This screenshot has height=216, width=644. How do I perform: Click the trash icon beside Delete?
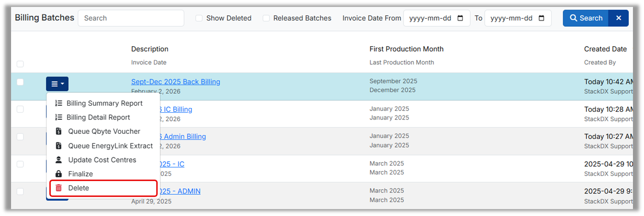(59, 188)
